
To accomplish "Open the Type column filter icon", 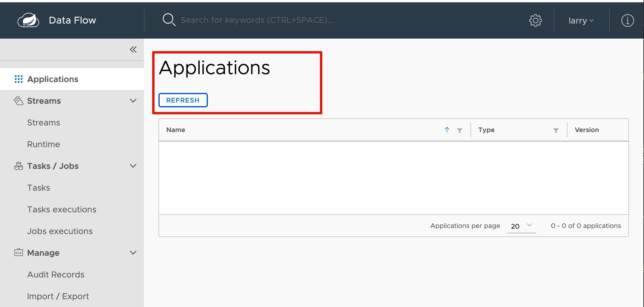I will 556,130.
